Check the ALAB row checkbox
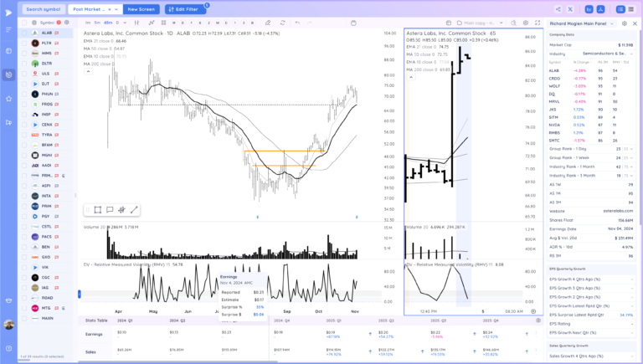643x364 pixels. pos(24,32)
